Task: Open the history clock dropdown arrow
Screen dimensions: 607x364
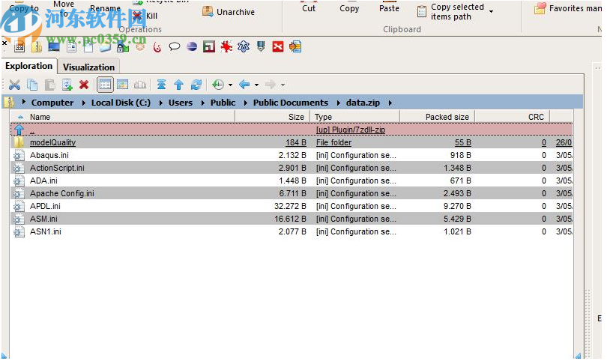Action: 230,85
